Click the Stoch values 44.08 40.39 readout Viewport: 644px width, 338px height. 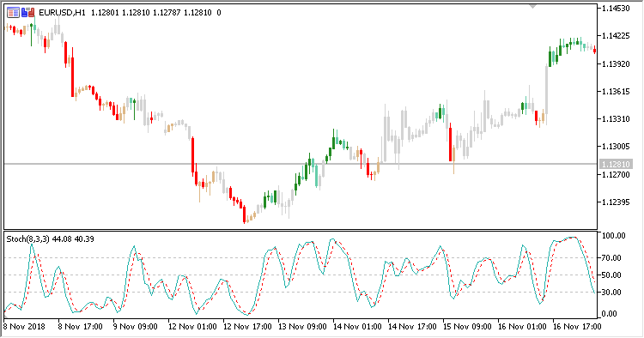click(73, 239)
